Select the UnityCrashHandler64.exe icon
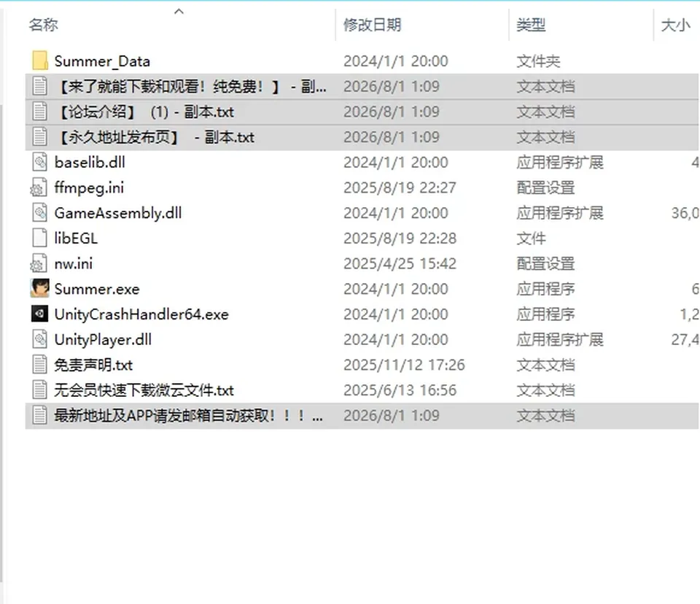 pos(39,314)
